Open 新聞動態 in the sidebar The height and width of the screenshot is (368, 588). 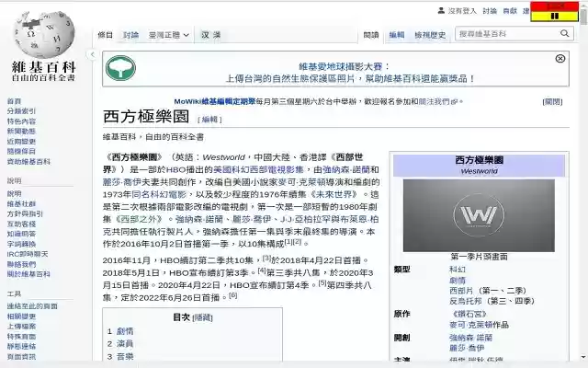21,131
